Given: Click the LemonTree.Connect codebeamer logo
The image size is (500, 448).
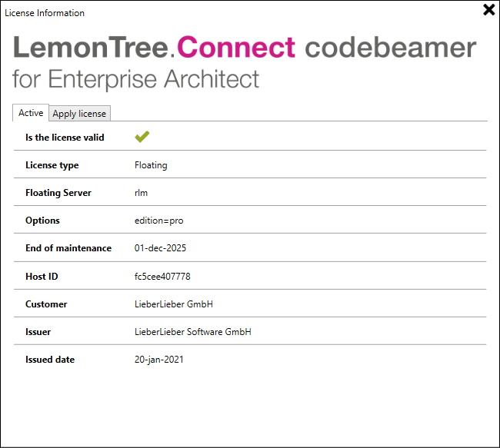Looking at the screenshot, I should (245, 47).
